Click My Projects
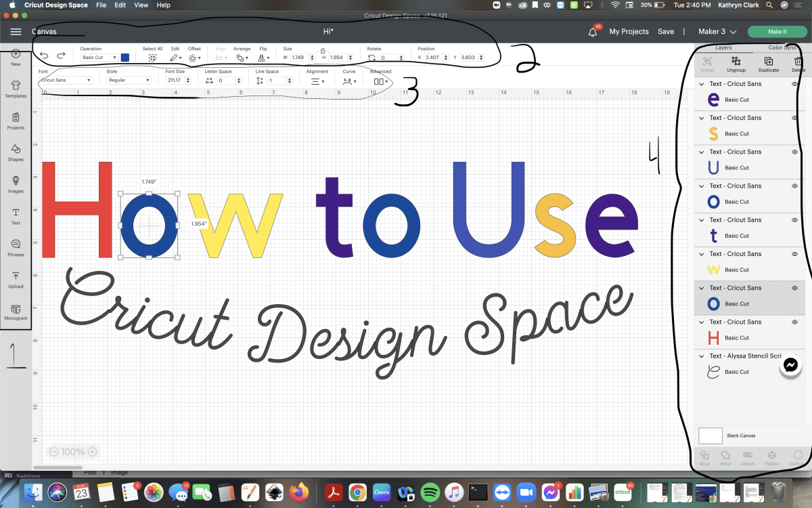 click(629, 31)
